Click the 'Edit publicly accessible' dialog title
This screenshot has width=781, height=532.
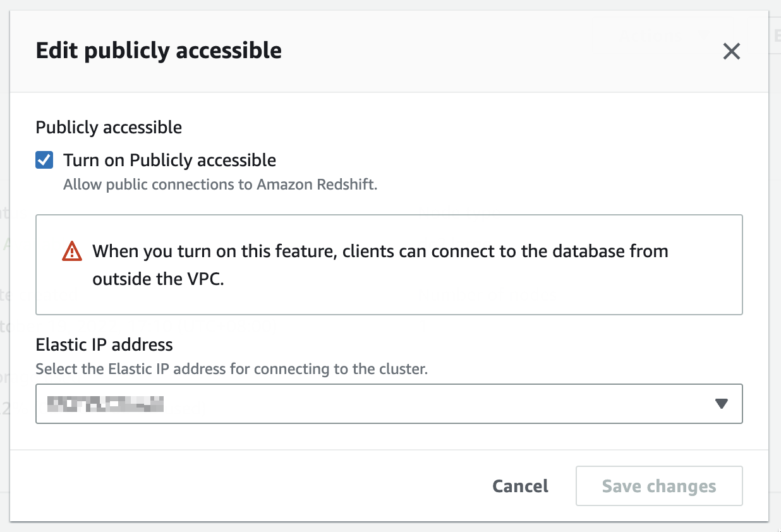(159, 51)
